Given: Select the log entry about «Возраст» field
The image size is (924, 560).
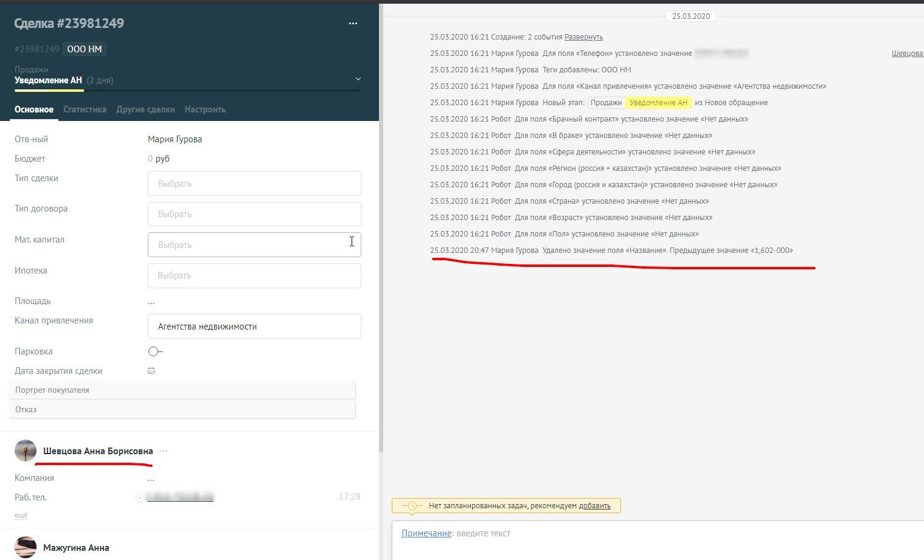Looking at the screenshot, I should [571, 218].
